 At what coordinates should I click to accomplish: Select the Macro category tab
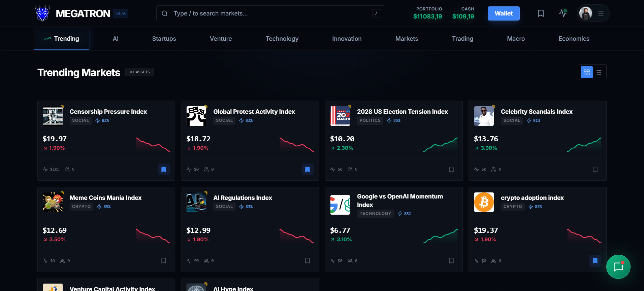click(x=516, y=39)
